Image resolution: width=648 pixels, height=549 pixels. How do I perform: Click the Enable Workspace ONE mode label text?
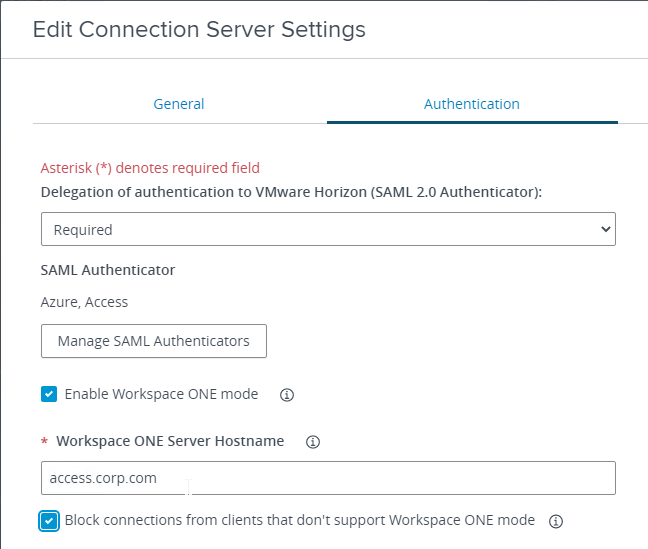[x=161, y=394]
